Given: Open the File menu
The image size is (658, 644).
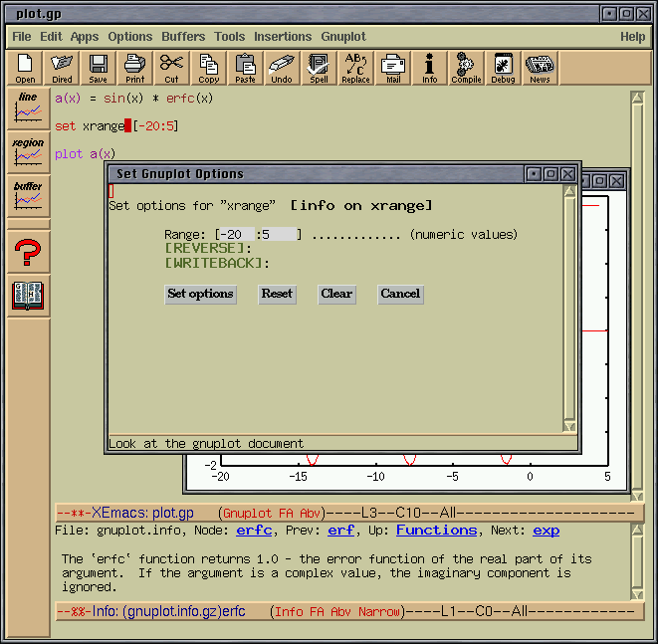Looking at the screenshot, I should click(21, 37).
